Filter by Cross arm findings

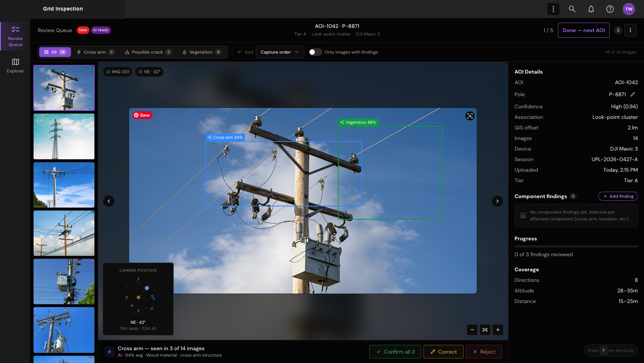[96, 52]
